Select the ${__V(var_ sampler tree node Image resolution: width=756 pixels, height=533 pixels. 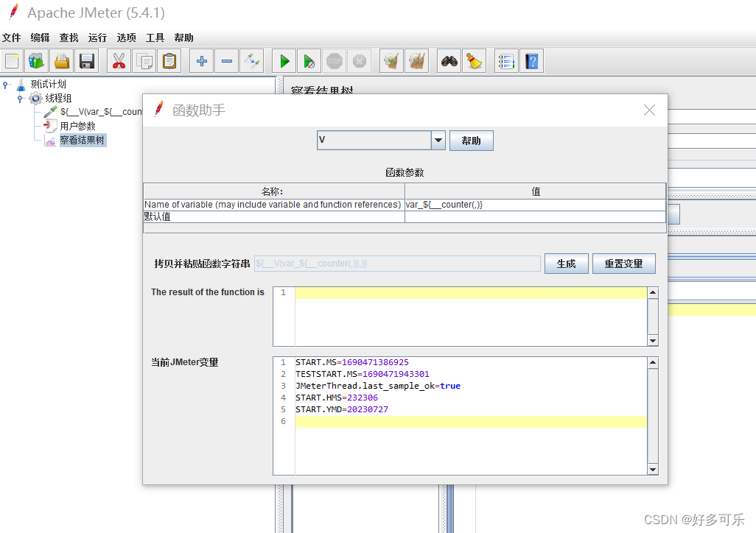click(101, 112)
